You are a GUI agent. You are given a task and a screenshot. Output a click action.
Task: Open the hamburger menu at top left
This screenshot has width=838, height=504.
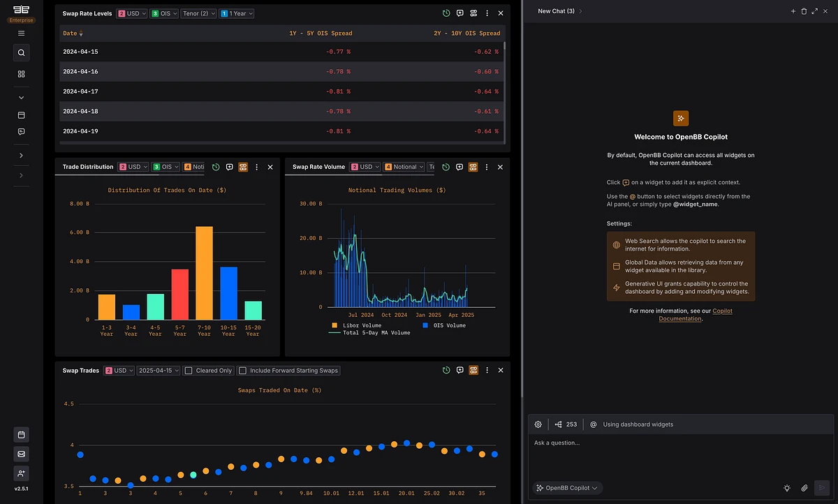(x=21, y=33)
